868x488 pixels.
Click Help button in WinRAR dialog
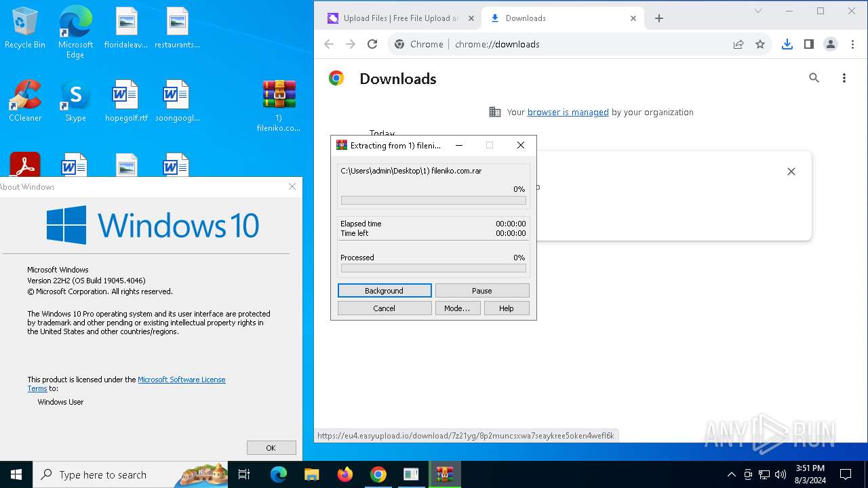pyautogui.click(x=507, y=308)
